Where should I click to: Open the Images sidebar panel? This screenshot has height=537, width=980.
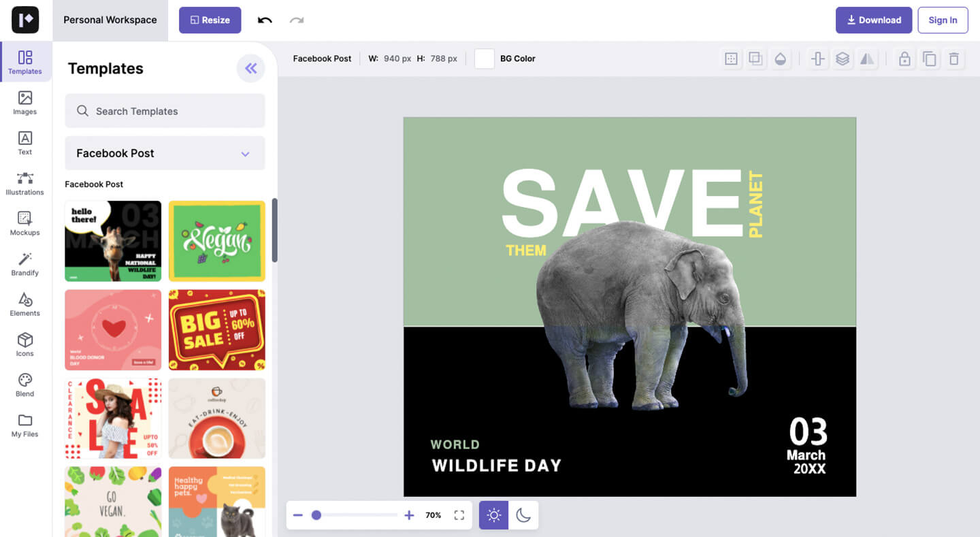[x=25, y=103]
